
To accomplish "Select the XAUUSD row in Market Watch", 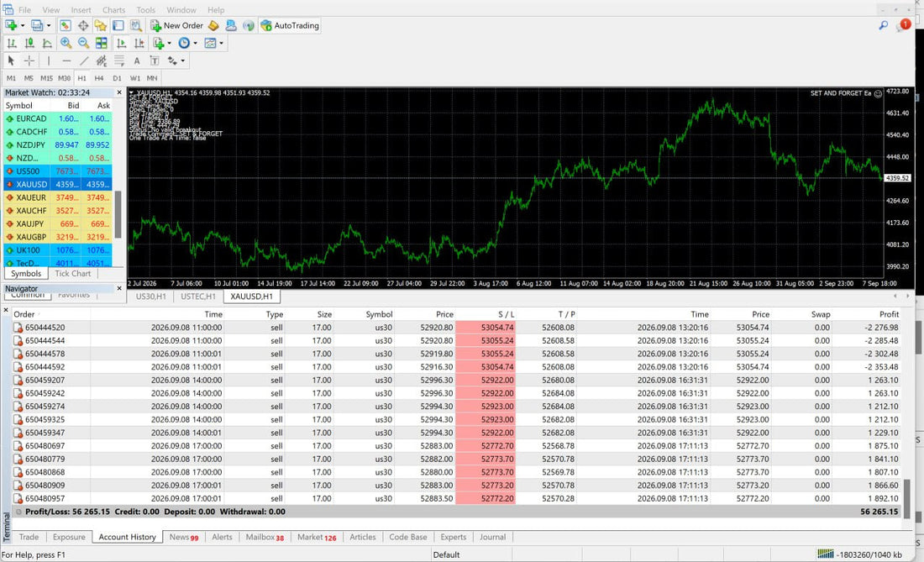I will 58,184.
